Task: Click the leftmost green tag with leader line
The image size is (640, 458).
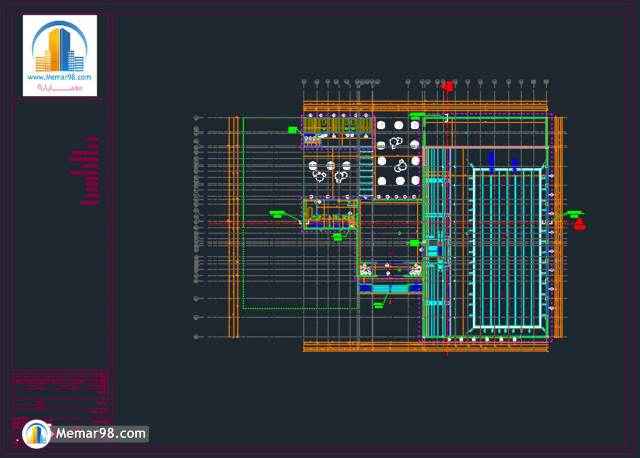Action: tap(277, 212)
